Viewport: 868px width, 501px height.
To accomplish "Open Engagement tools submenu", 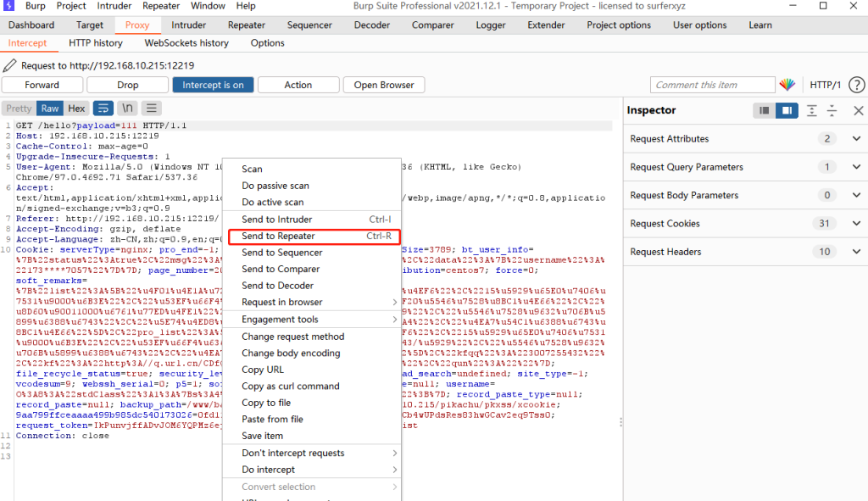I will coord(312,320).
